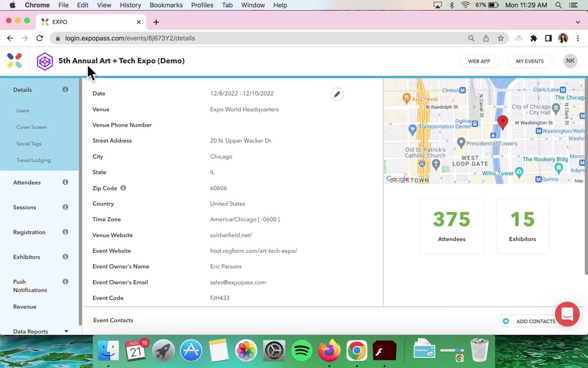The image size is (588, 368).
Task: Click the info icon next to Sessions
Action: (65, 207)
